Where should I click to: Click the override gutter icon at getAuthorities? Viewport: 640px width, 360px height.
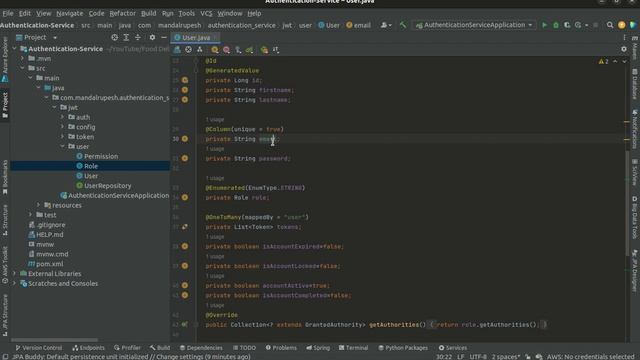coord(185,324)
